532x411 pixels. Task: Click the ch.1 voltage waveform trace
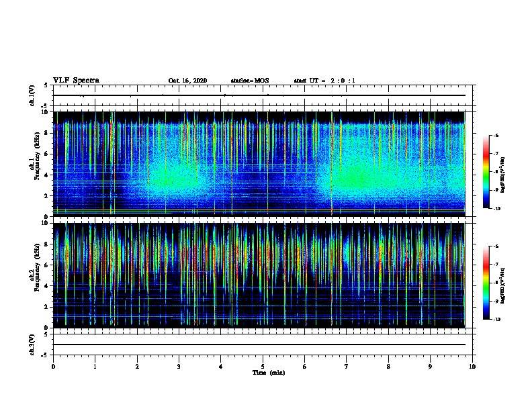[259, 95]
